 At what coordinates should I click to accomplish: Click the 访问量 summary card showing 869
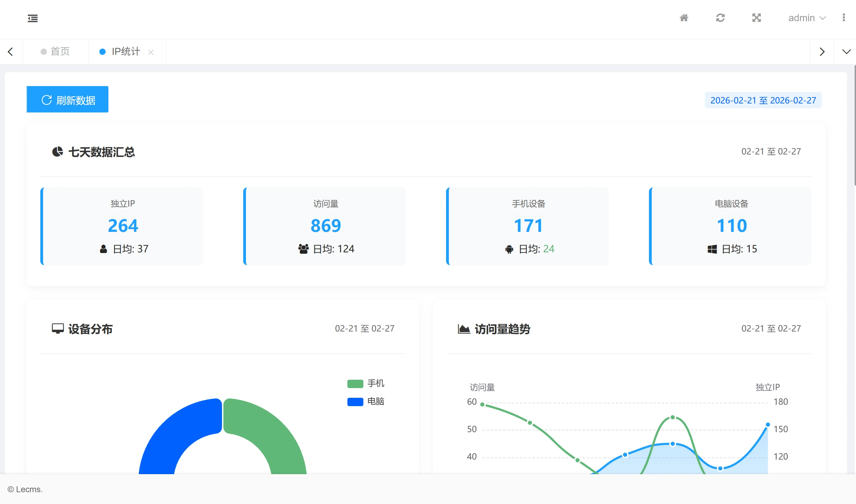tap(325, 226)
